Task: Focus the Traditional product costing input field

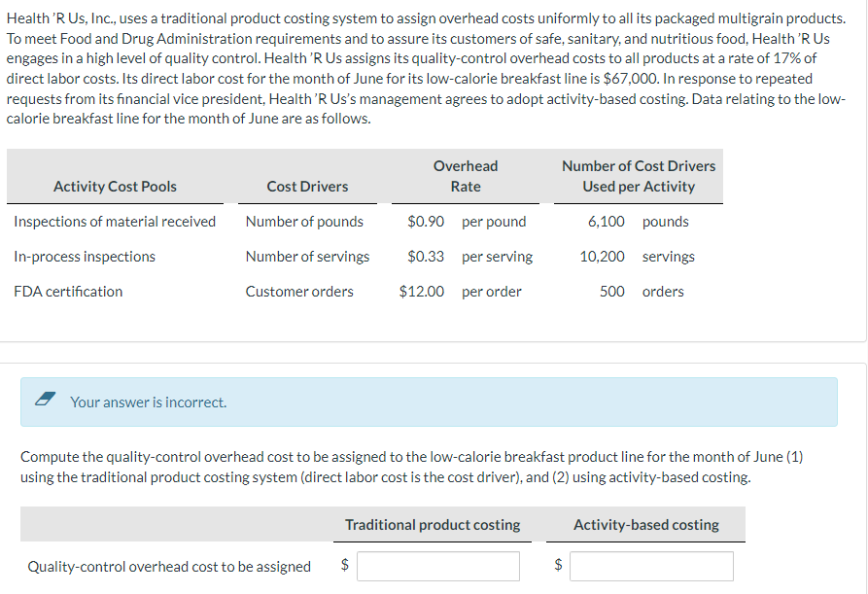Action: click(x=437, y=566)
